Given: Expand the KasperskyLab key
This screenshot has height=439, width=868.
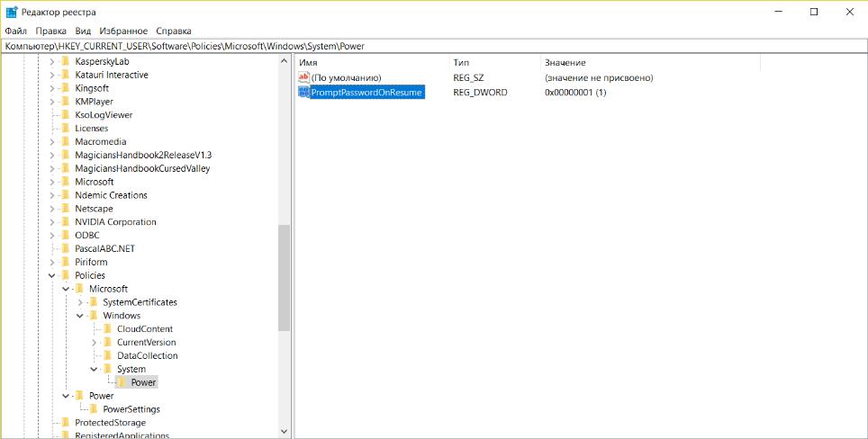Looking at the screenshot, I should coord(52,61).
